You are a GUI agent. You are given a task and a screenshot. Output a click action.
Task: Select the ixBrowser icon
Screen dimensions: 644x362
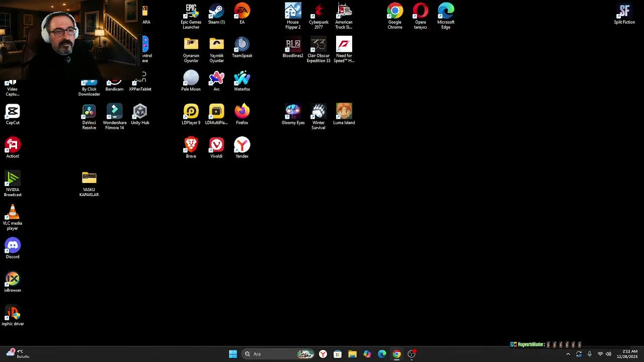coord(13,282)
